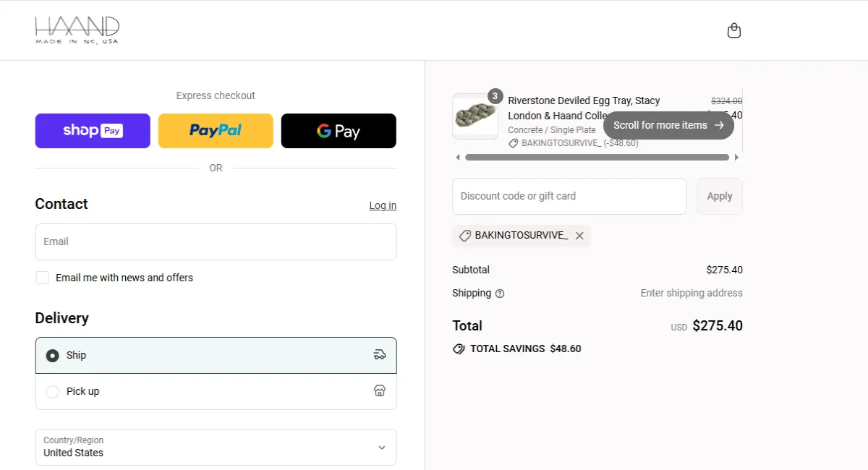Click the storefront icon on the Pick up option
The image size is (868, 470).
tap(379, 390)
